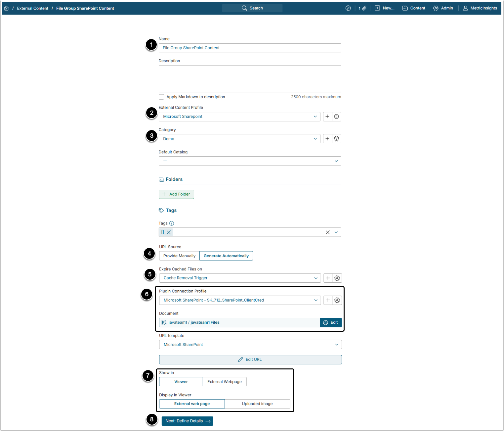The height and width of the screenshot is (431, 504).
Task: Open the Admin menu
Action: pos(443,8)
